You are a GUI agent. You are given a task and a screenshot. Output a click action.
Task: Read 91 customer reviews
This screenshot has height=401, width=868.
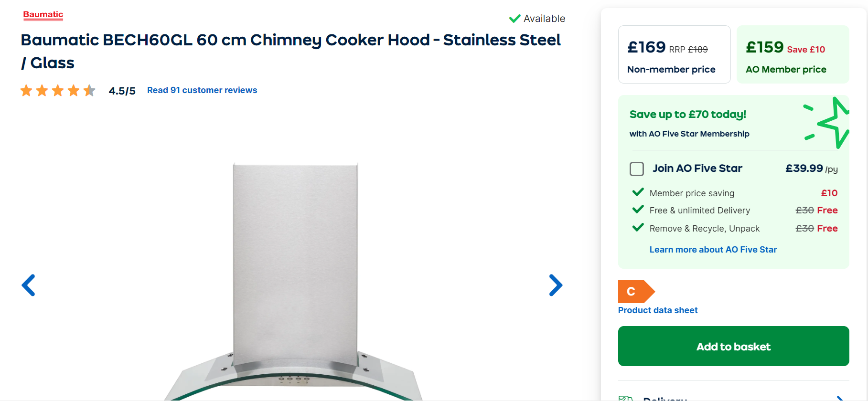coord(202,90)
